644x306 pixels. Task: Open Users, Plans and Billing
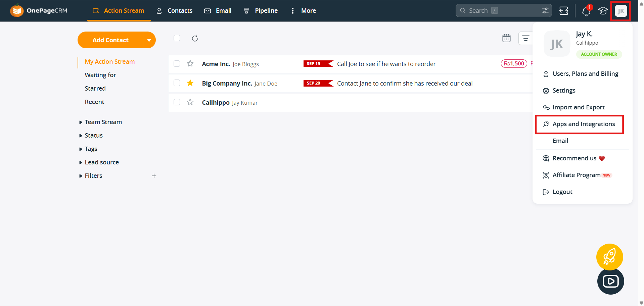tap(581, 74)
